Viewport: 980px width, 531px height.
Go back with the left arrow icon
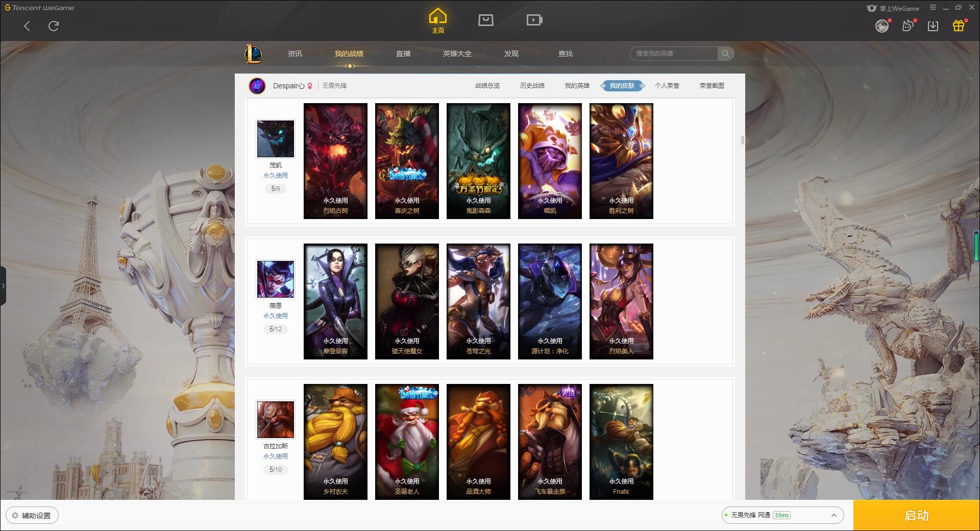(27, 26)
